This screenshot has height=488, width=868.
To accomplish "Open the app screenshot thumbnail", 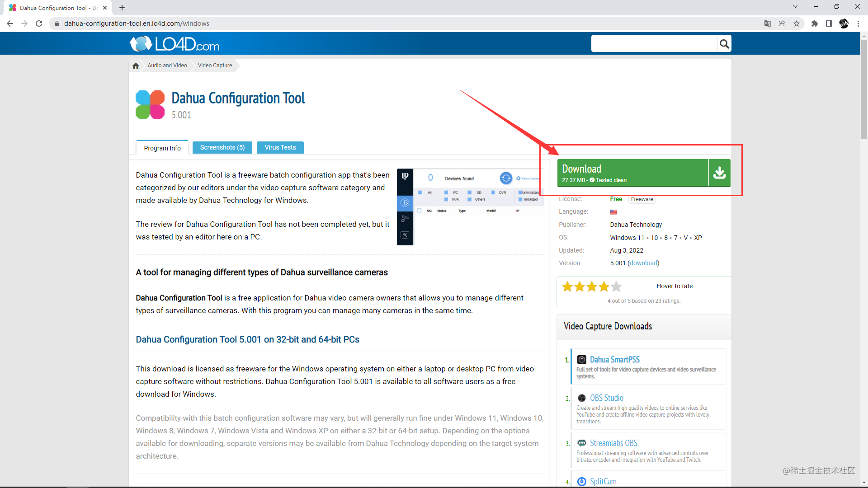I will (470, 207).
